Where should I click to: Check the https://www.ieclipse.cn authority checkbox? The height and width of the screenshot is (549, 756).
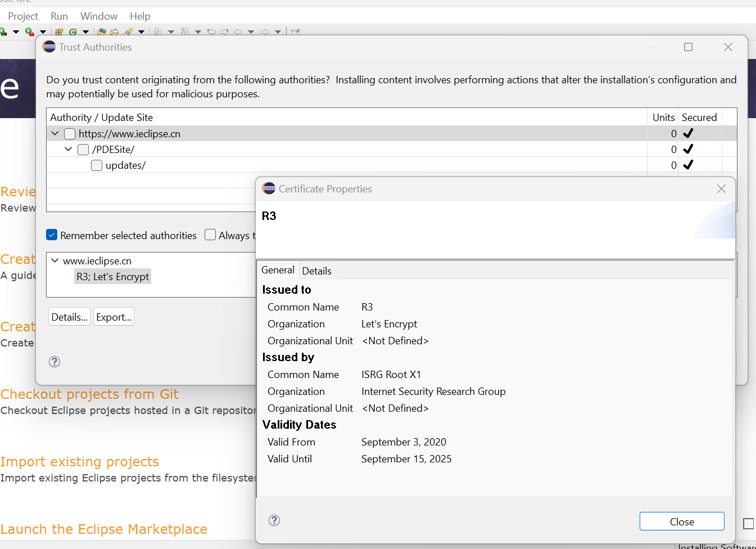click(70, 134)
